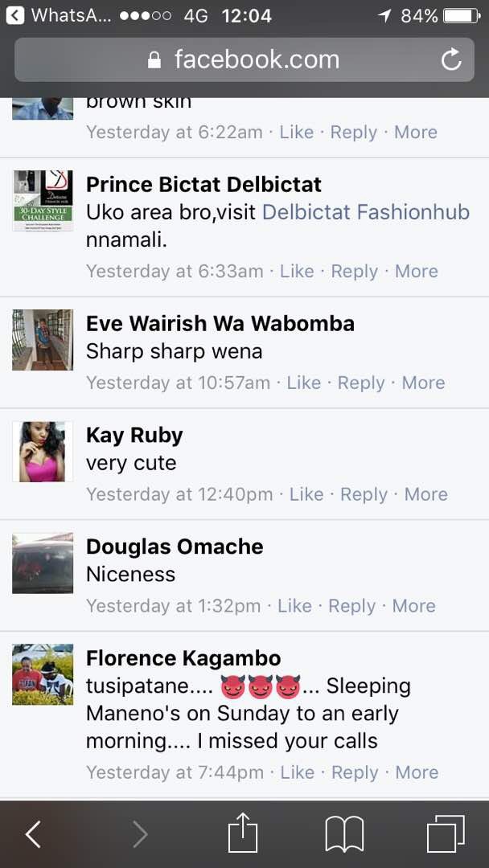Tap the forward navigation arrow
The image size is (489, 868).
point(141,834)
